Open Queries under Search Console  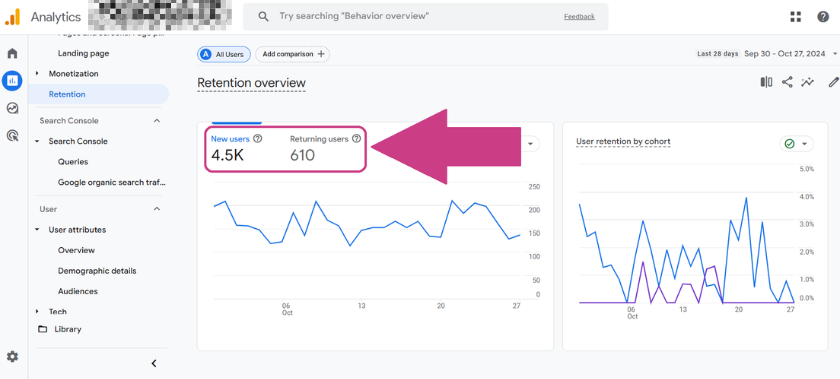[73, 162]
